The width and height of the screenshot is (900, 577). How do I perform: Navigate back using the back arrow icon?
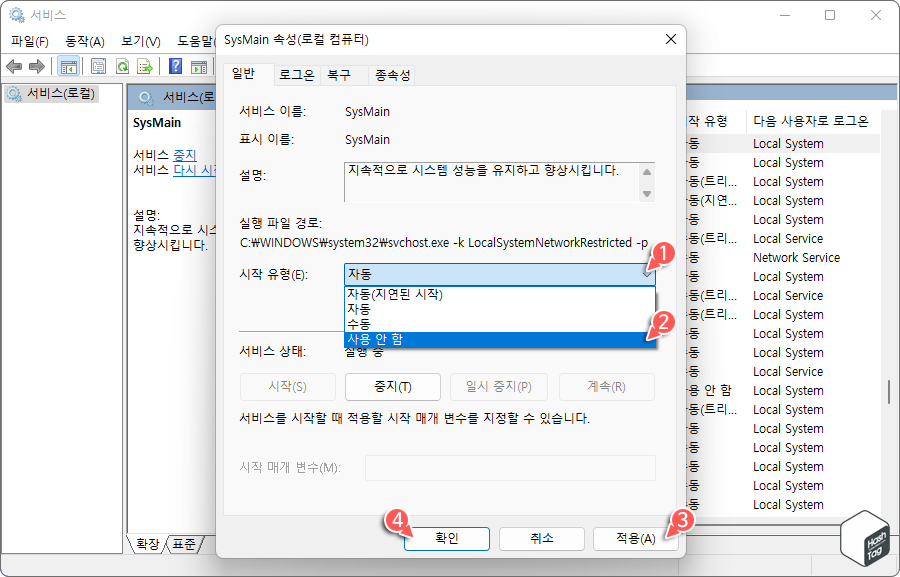(13, 66)
